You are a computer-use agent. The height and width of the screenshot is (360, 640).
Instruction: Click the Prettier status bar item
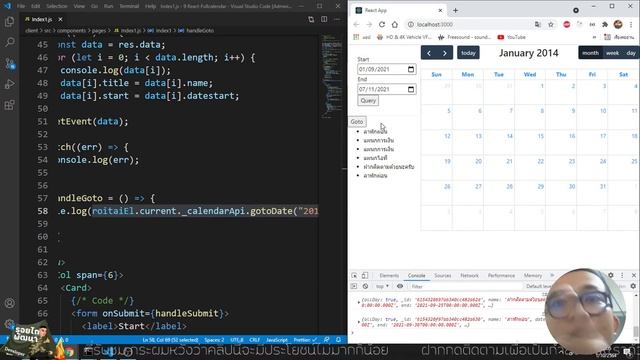[x=304, y=340]
